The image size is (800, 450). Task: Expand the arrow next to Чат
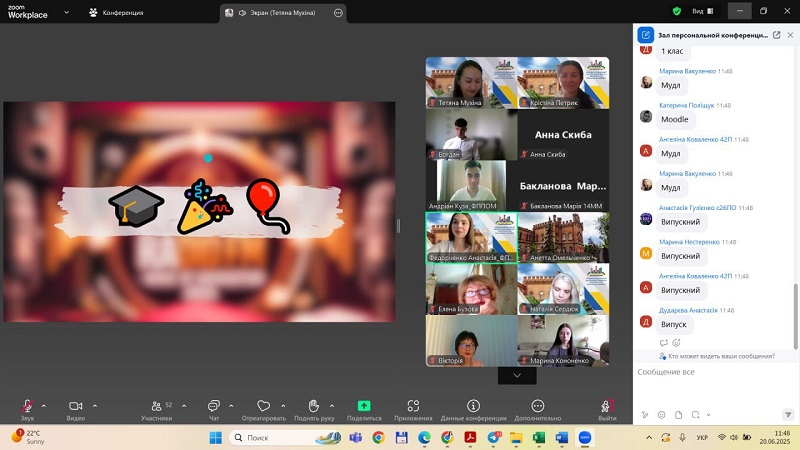(x=231, y=406)
